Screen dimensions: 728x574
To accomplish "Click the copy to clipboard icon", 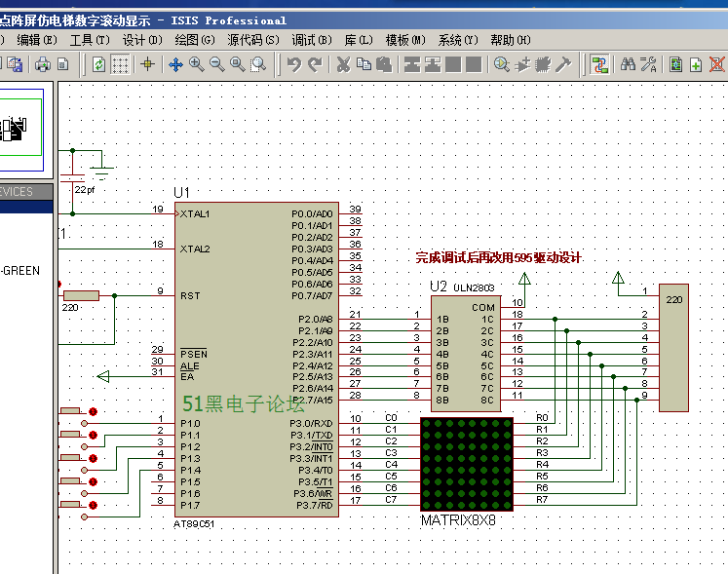I will (x=364, y=64).
